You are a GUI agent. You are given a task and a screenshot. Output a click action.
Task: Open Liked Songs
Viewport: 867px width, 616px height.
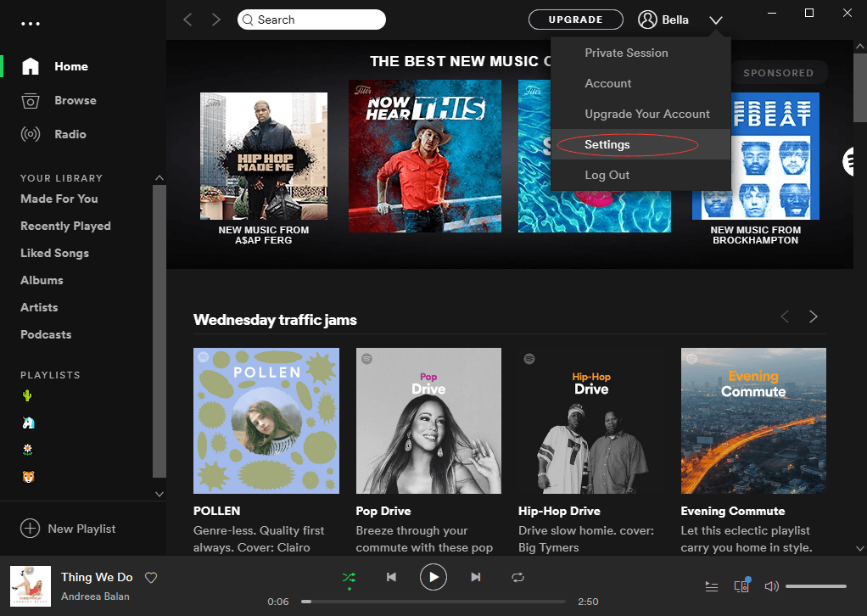coord(55,253)
